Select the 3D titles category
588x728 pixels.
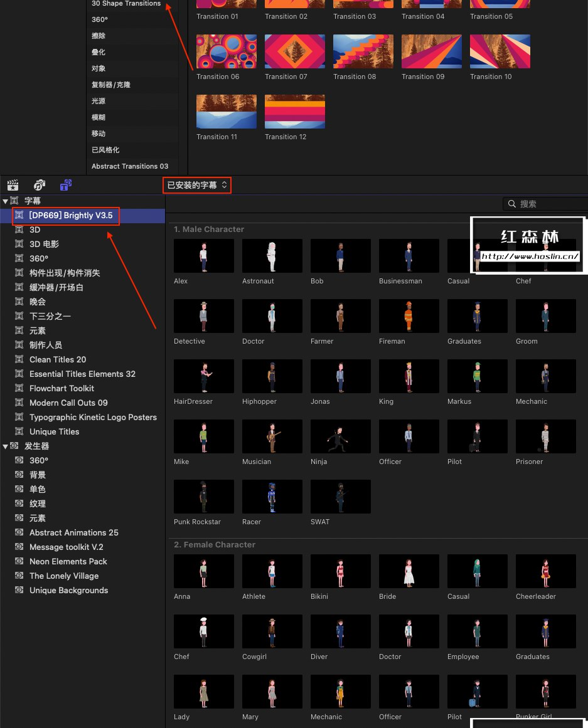(82, 230)
